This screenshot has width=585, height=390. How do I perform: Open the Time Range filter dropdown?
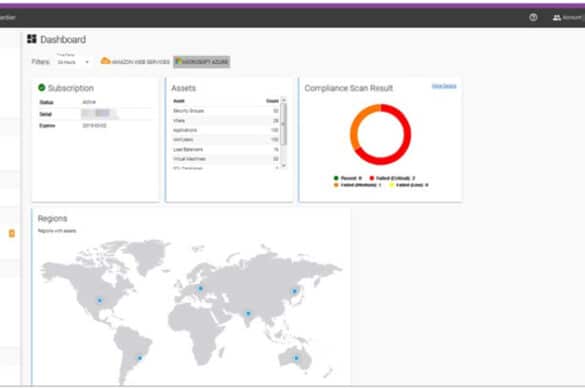(73, 62)
